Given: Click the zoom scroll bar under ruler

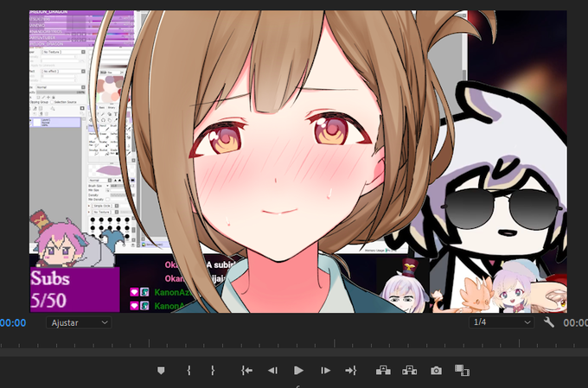Looking at the screenshot, I should point(294,353).
